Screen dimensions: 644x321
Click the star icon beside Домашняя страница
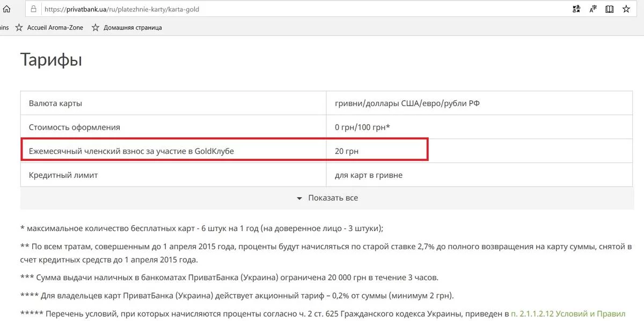(x=96, y=27)
